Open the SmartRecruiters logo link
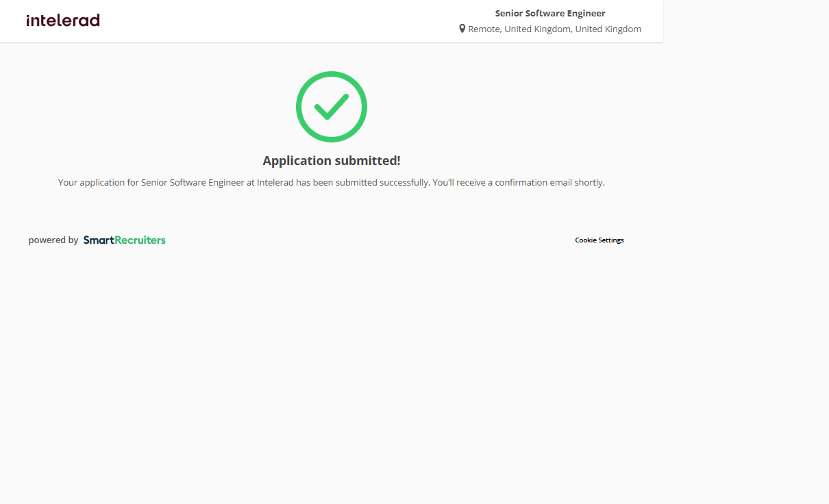 coord(124,240)
